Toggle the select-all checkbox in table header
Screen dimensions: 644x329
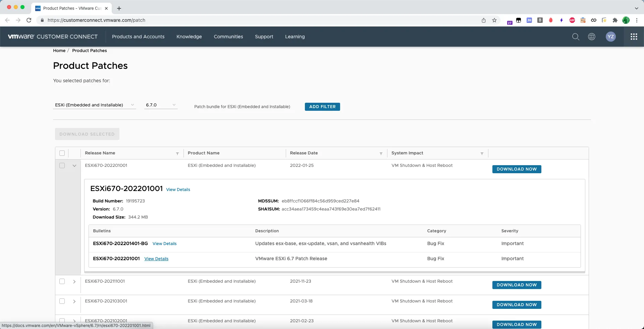point(62,153)
